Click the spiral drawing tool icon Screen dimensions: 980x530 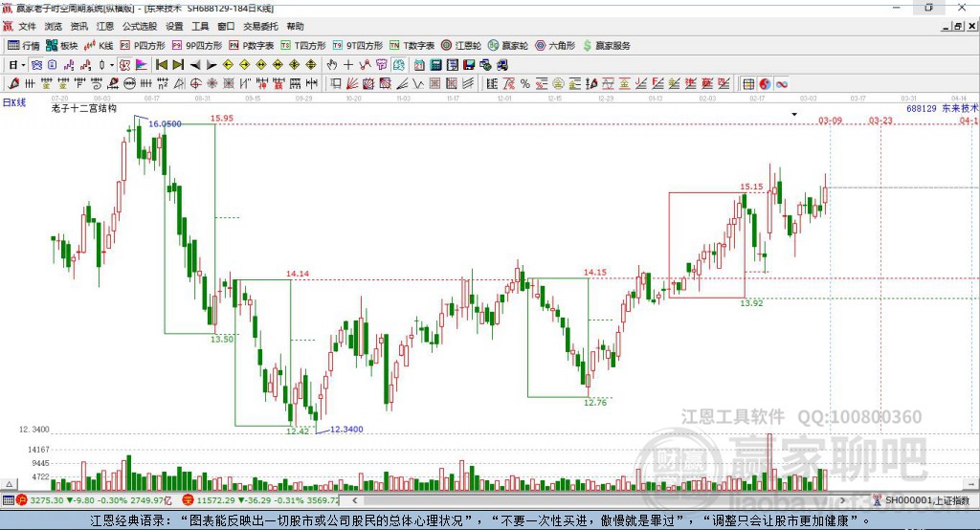point(97,84)
